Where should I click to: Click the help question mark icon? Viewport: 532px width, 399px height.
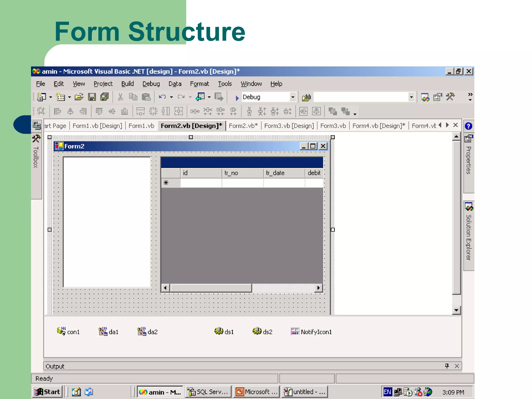click(468, 126)
